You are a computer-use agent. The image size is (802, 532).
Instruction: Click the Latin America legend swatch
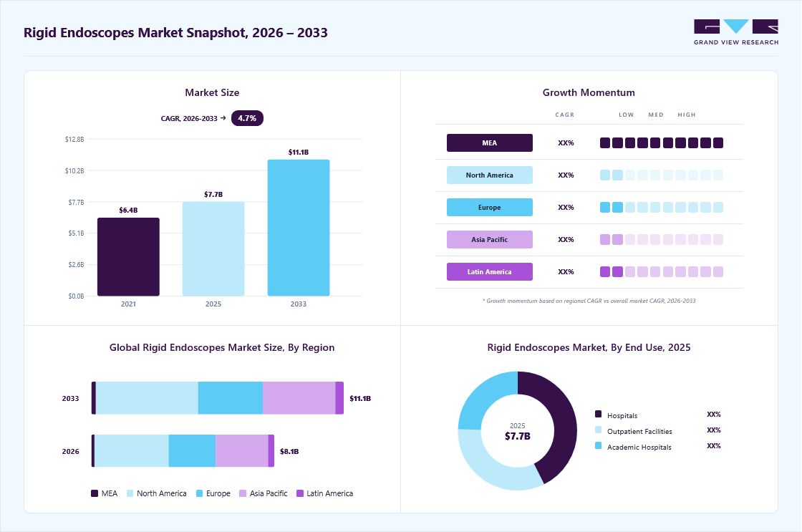pyautogui.click(x=300, y=493)
